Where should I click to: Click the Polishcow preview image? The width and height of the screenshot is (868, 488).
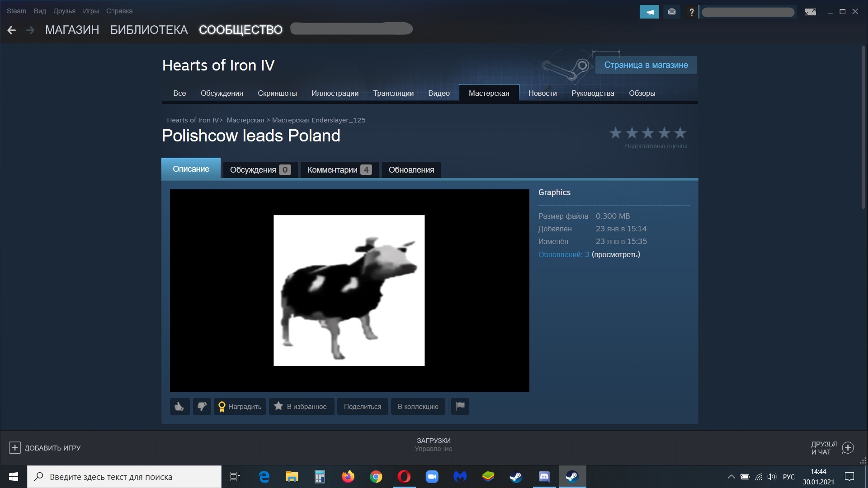point(349,291)
